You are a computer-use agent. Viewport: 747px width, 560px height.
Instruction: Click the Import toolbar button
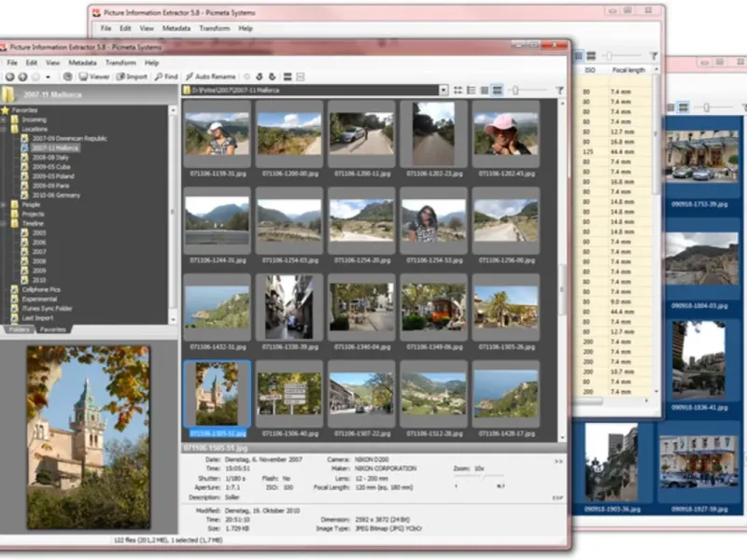click(x=132, y=77)
